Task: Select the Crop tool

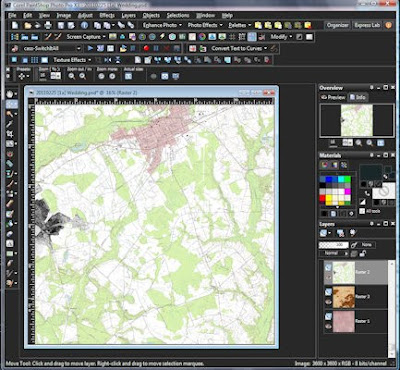Action: [x=10, y=134]
